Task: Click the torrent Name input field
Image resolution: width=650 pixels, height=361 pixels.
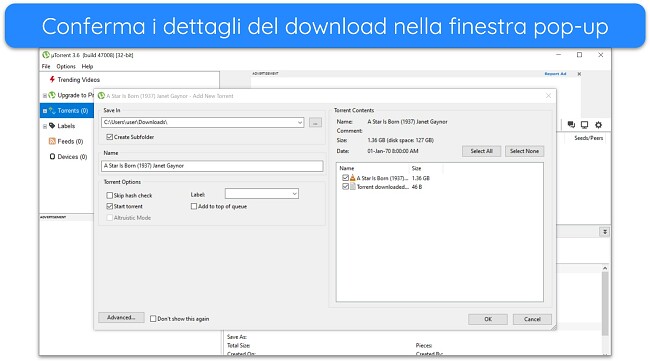Action: pos(212,166)
